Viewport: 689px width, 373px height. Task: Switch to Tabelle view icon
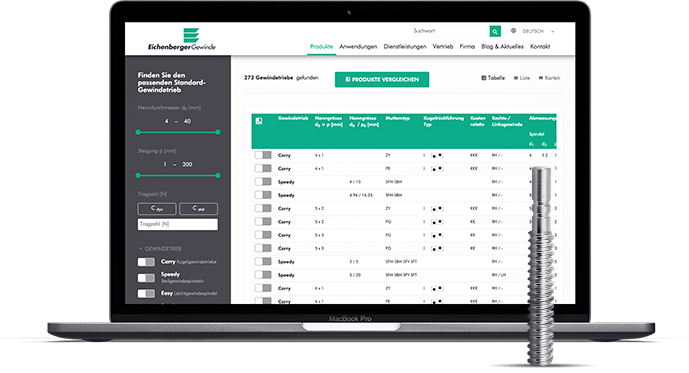click(483, 78)
